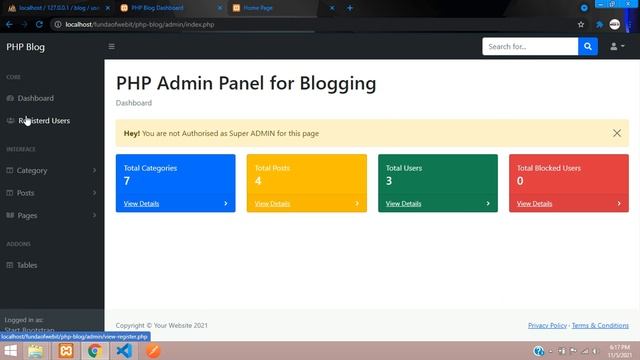Click the Total Users count 3

click(389, 181)
